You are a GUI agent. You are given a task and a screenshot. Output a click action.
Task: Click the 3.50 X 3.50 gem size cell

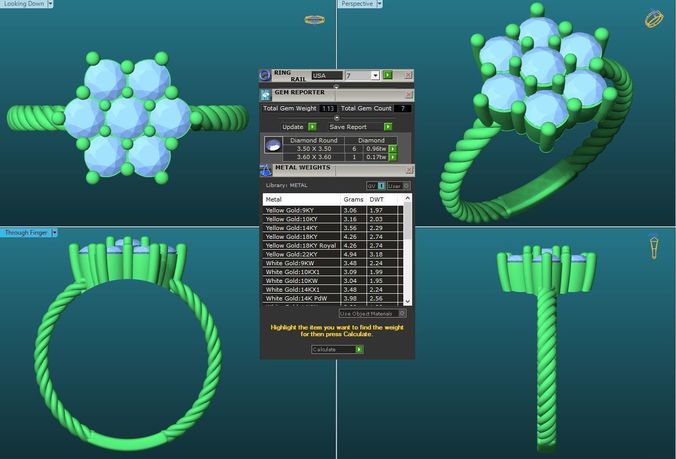(314, 149)
